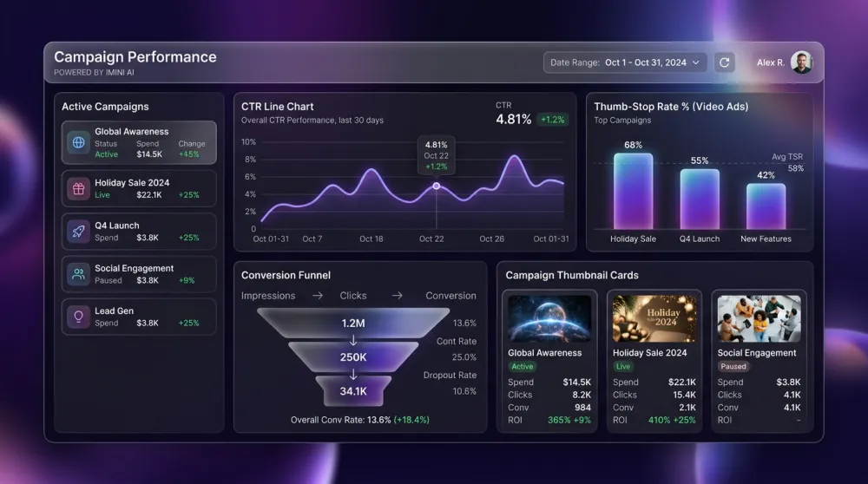Click the Active badge on Global Awareness card

[522, 366]
